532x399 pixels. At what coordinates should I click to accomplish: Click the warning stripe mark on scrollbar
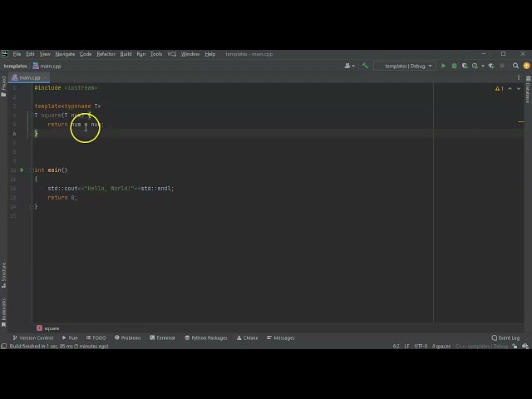click(x=520, y=121)
